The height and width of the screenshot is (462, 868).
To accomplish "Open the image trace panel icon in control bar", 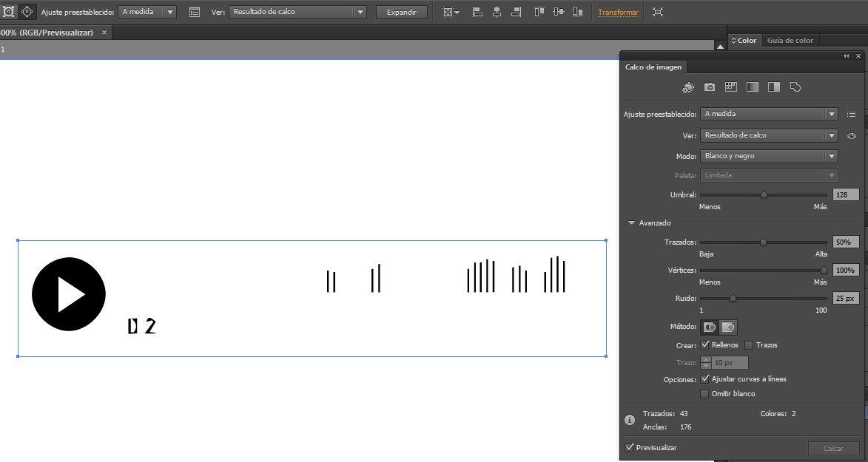I will click(195, 12).
